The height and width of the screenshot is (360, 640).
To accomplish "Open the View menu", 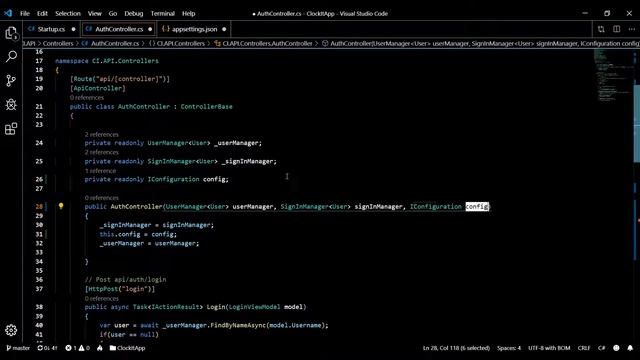I will 94,13.
